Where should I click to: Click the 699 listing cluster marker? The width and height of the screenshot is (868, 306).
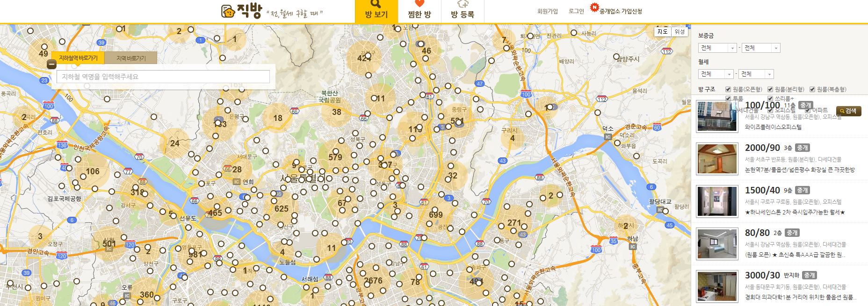tap(435, 214)
